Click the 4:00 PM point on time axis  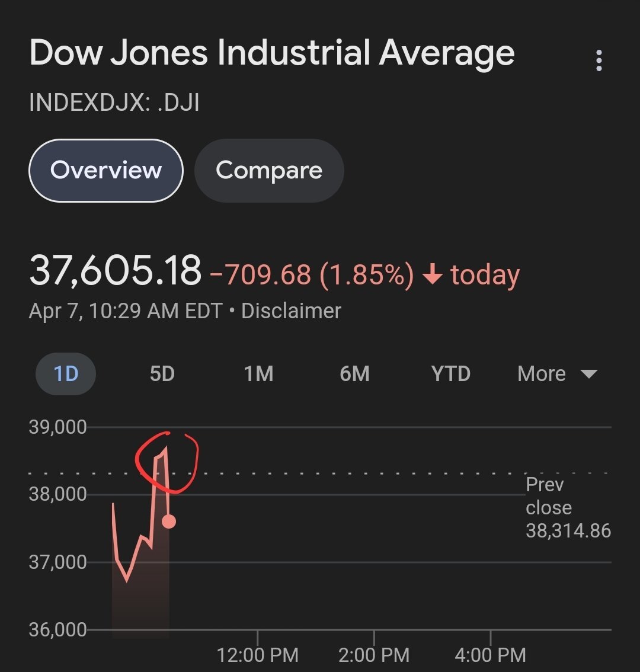click(491, 655)
